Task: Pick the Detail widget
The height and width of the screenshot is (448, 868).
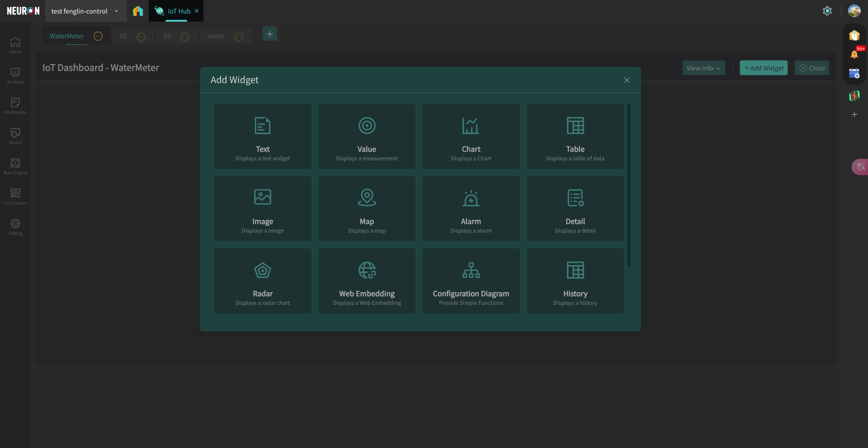Action: (x=575, y=209)
